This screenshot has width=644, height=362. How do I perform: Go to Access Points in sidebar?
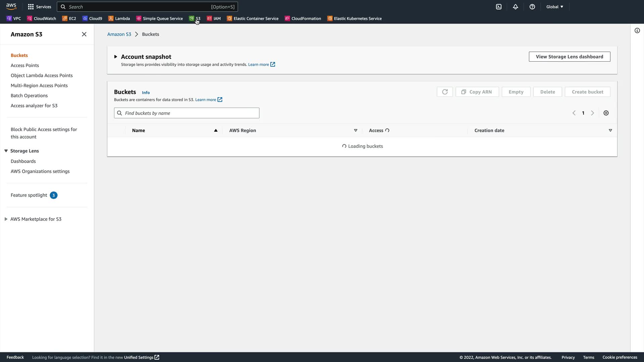[x=25, y=65]
